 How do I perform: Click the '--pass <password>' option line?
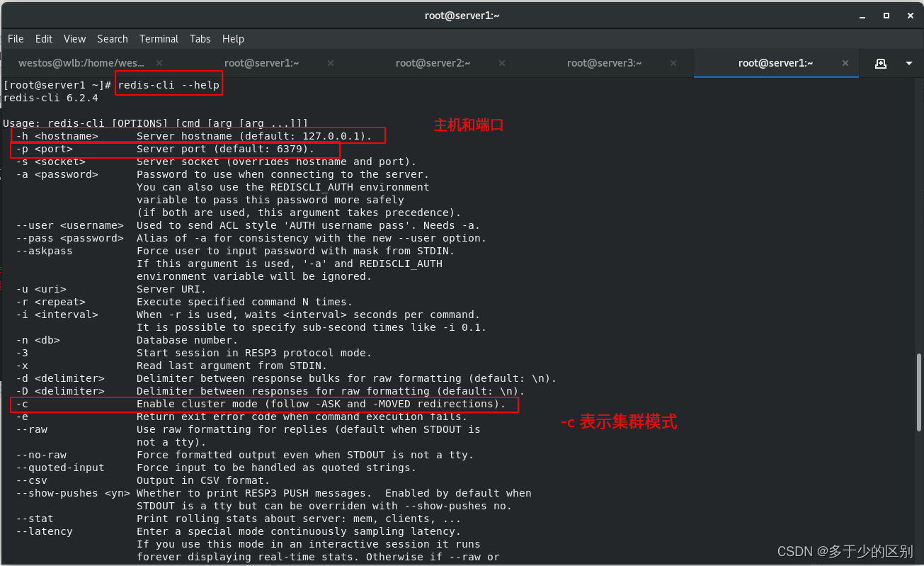(x=251, y=238)
